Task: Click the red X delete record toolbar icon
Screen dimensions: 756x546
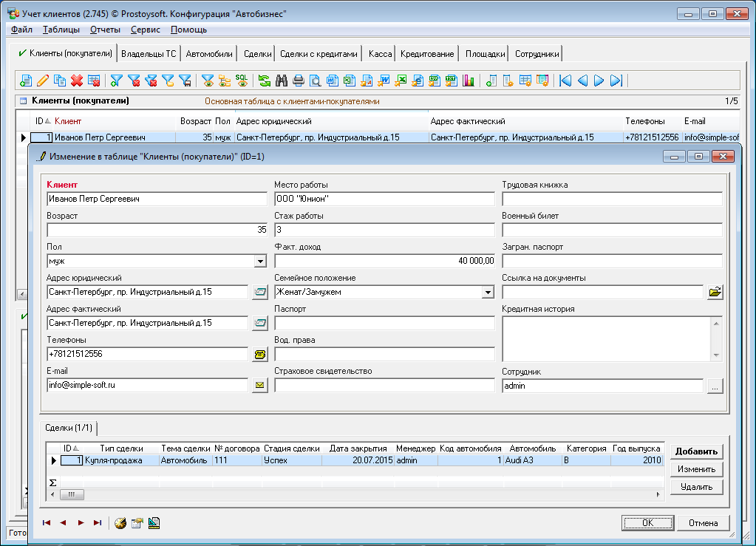Action: pos(77,81)
